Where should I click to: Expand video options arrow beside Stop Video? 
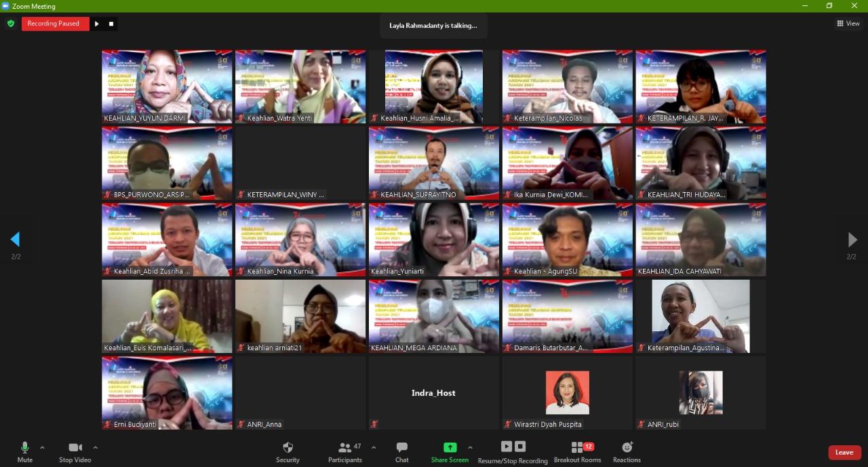click(x=95, y=447)
